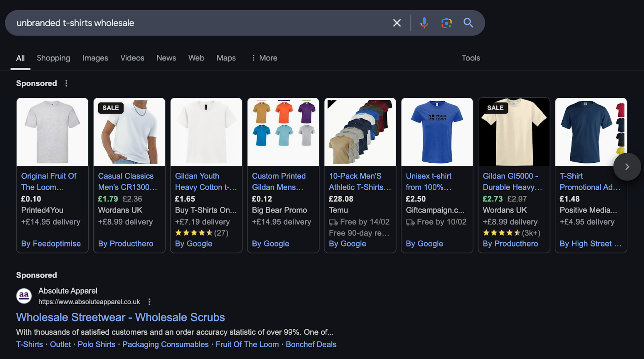Open the Outlet sitelink
This screenshot has height=359, width=644.
coord(60,344)
